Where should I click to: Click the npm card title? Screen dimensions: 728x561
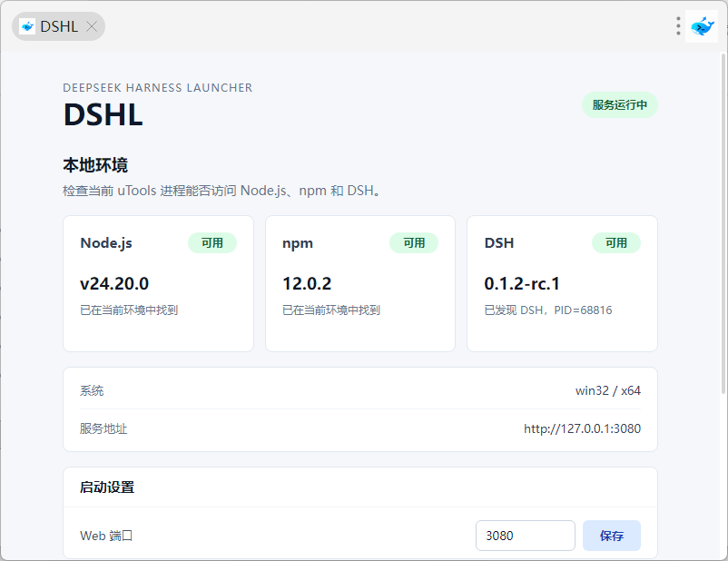298,244
